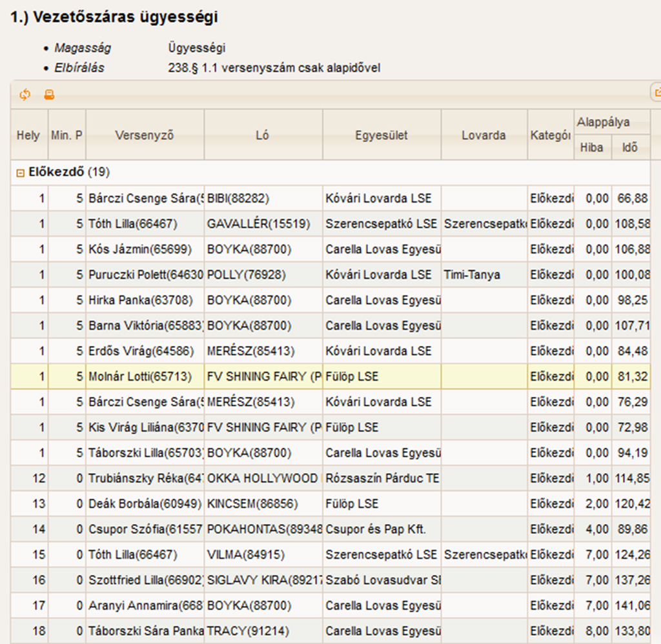
Task: Click the Min. P column header
Action: click(66, 135)
